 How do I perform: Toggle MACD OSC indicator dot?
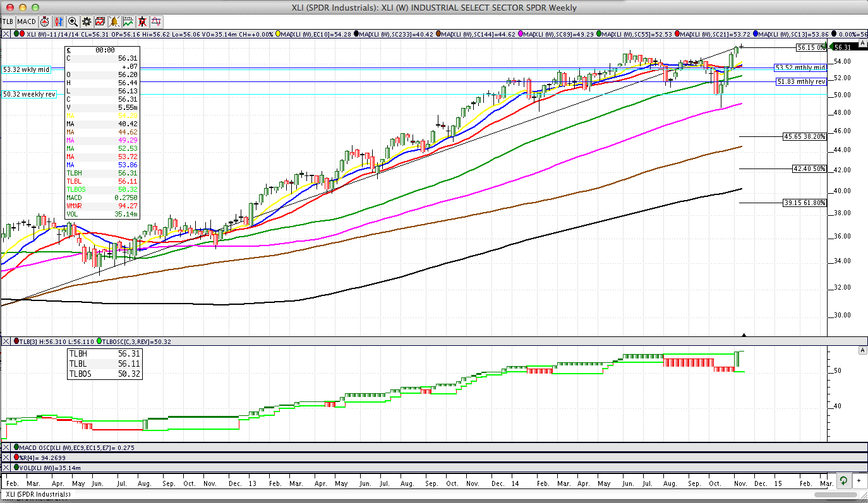(x=15, y=447)
